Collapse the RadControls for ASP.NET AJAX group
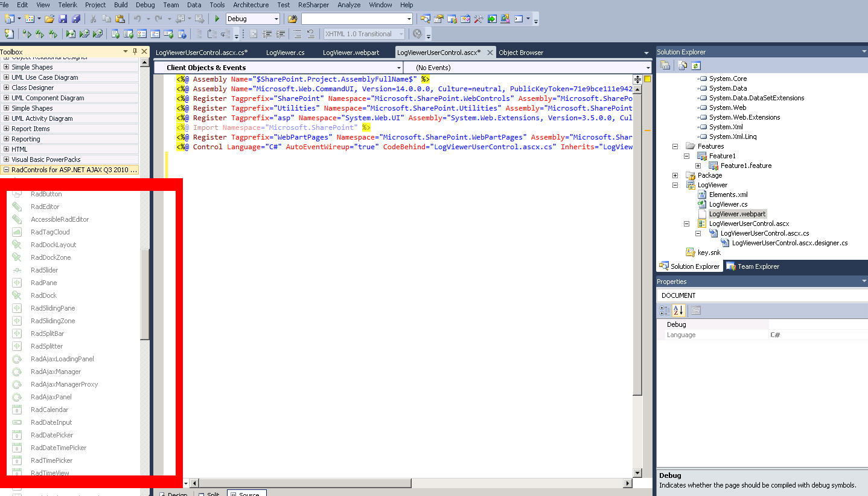This screenshot has width=868, height=496. [x=6, y=170]
